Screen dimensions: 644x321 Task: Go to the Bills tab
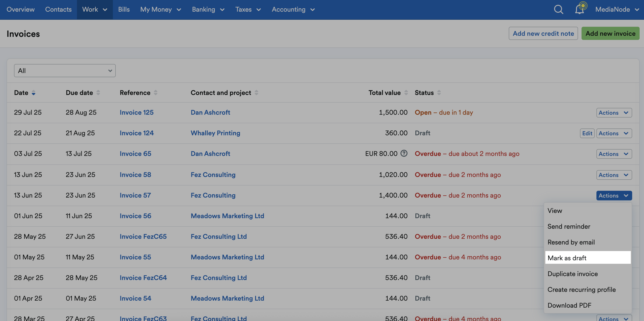(x=124, y=9)
